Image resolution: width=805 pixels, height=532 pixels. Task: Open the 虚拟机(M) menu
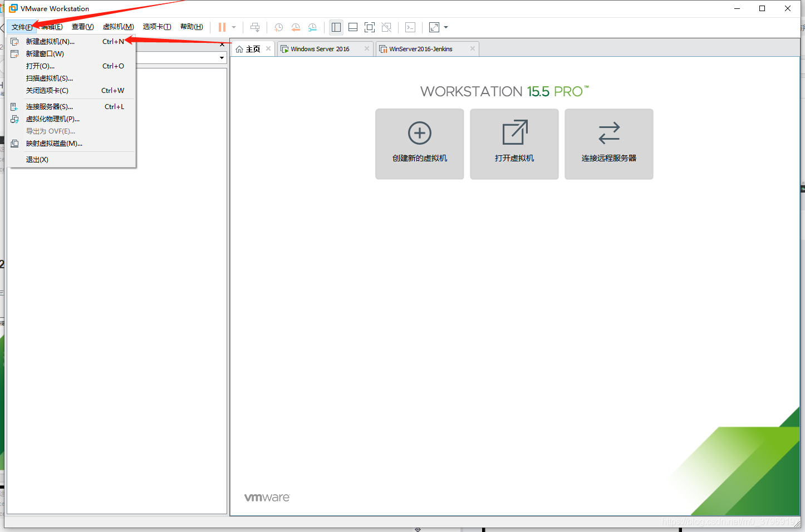click(x=118, y=27)
